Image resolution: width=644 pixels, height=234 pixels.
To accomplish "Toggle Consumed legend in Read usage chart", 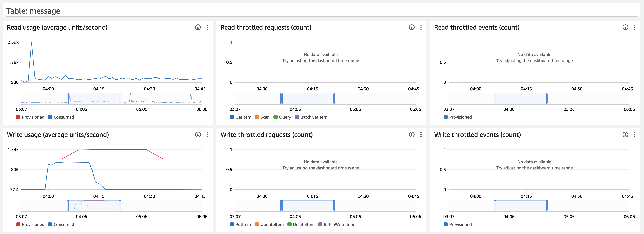I will click(61, 117).
